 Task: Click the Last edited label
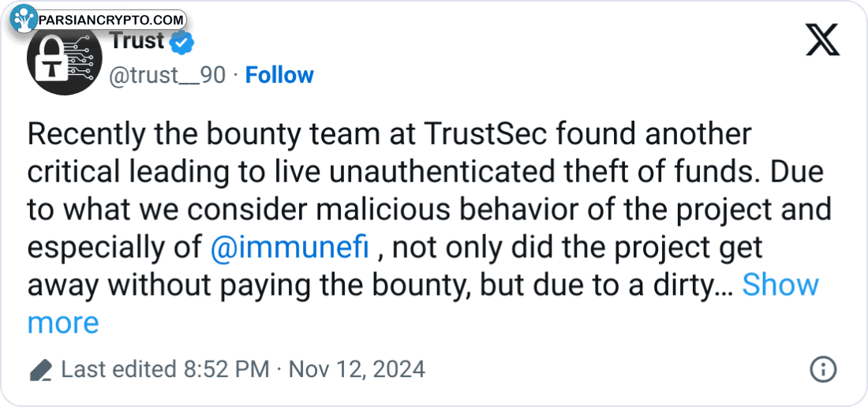pos(118,369)
